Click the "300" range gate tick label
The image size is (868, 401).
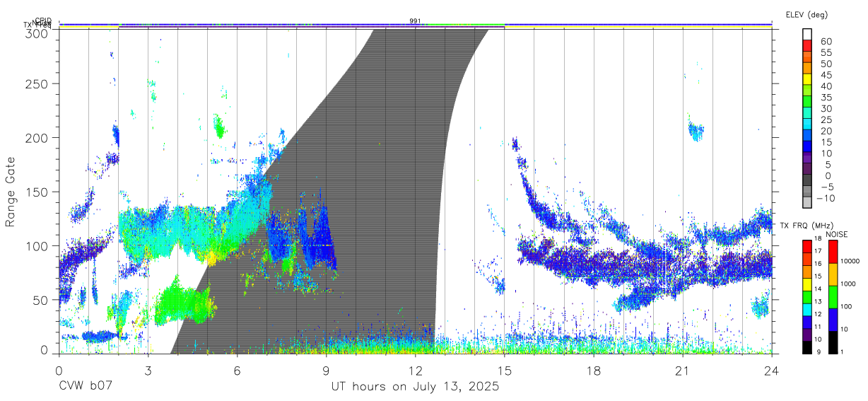[x=37, y=33]
